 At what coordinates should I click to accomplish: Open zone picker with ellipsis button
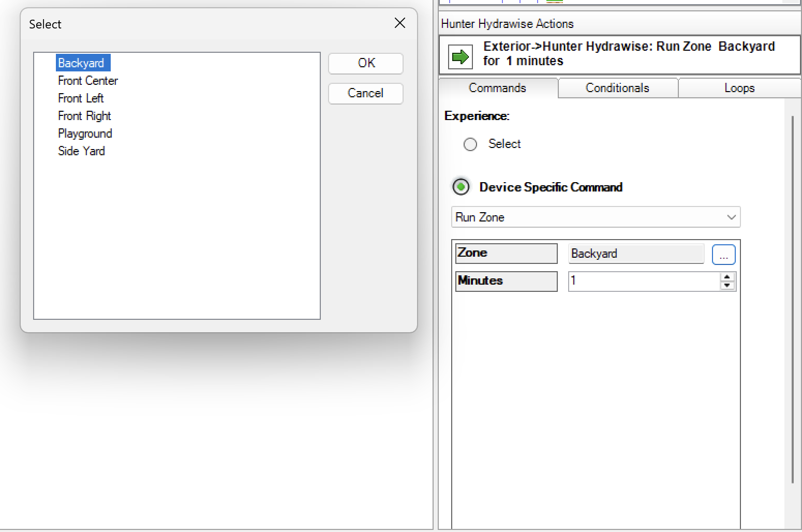tap(723, 255)
